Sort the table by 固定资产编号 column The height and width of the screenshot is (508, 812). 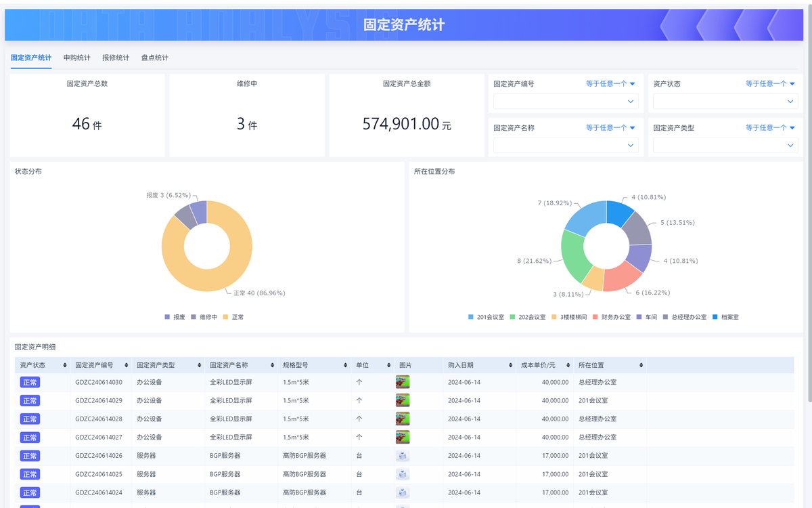[x=127, y=364]
